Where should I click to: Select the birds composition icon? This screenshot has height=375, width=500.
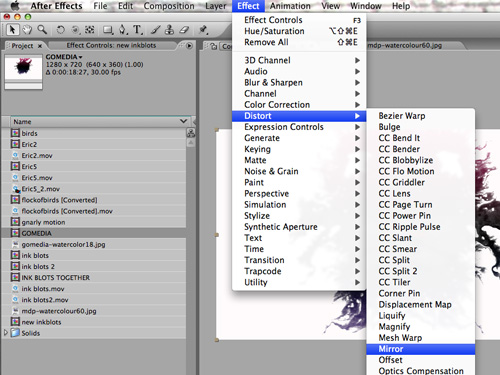coord(15,133)
